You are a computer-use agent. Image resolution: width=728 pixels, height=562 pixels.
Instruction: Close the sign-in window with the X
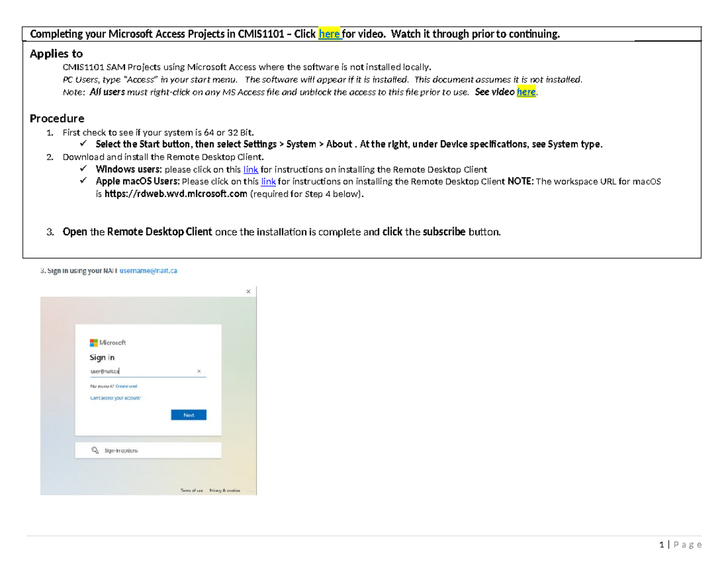click(249, 292)
